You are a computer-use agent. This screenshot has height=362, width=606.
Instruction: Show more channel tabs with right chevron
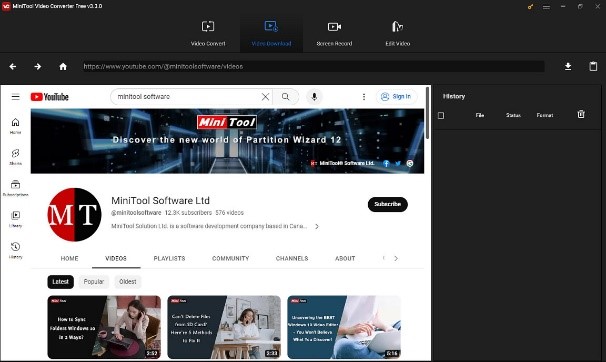396,258
